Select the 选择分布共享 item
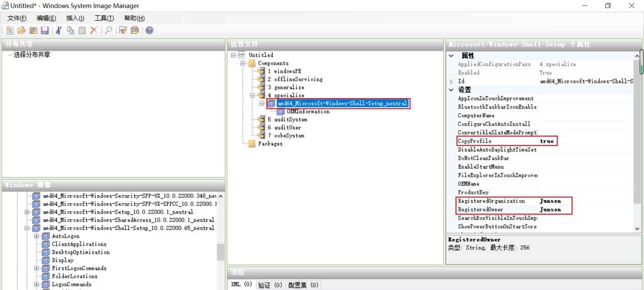The height and width of the screenshot is (290, 644). (32, 55)
